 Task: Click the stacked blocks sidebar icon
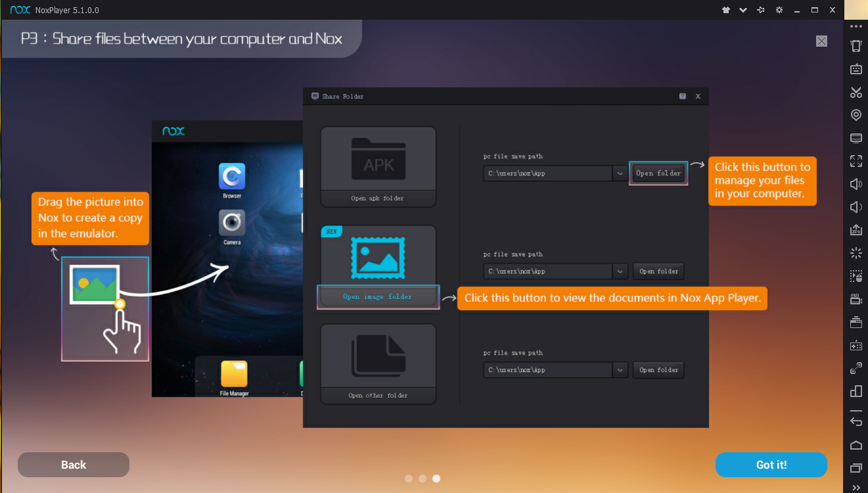[856, 391]
